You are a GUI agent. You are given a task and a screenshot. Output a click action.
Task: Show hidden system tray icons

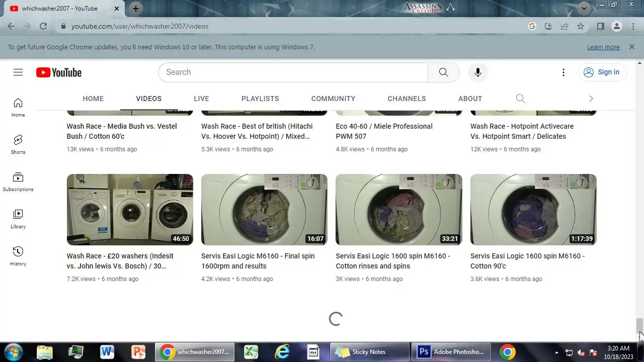[556, 352]
